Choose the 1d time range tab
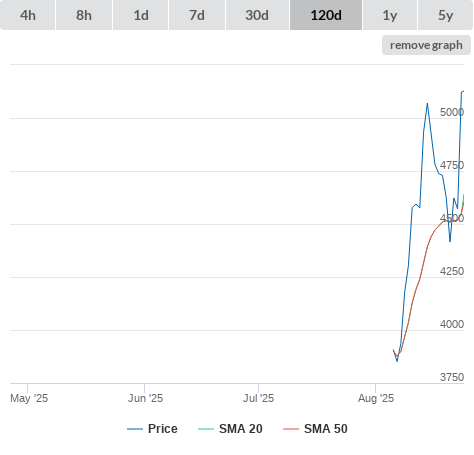 141,15
